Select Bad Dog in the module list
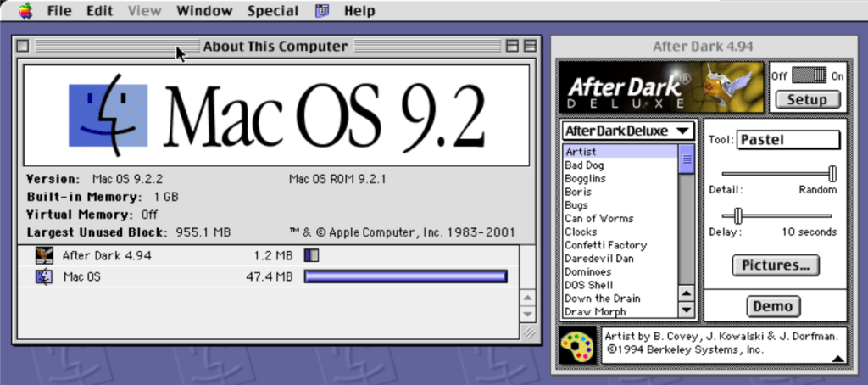Image resolution: width=868 pixels, height=385 pixels. (585, 165)
